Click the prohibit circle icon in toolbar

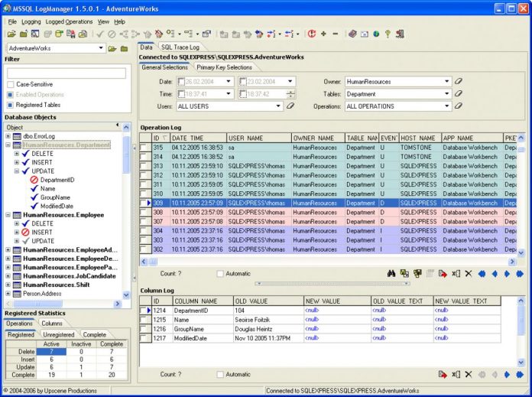click(x=112, y=34)
